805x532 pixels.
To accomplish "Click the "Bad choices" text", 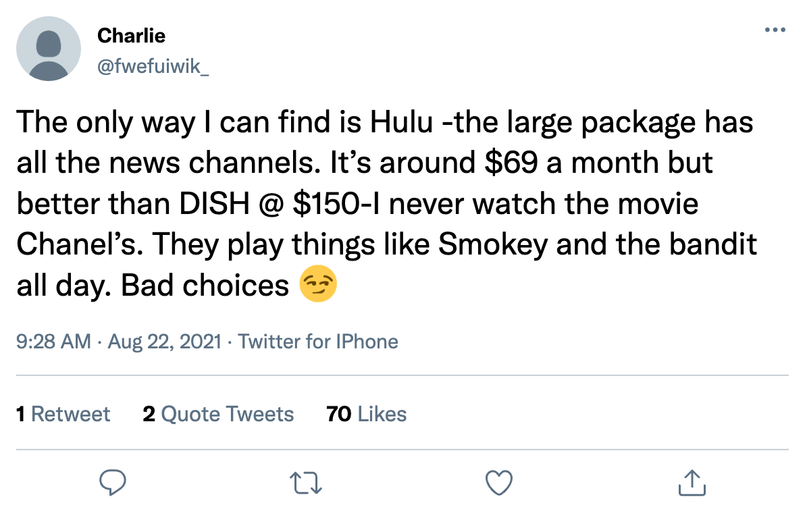I will click(205, 286).
